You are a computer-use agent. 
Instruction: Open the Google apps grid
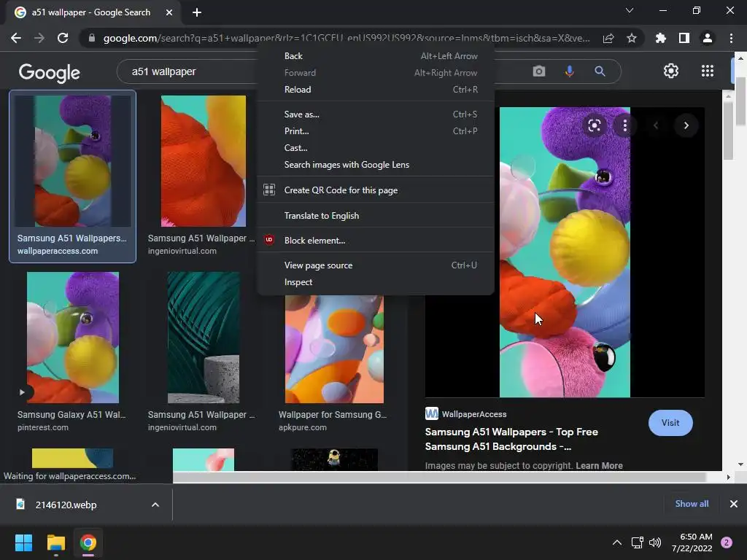(x=708, y=71)
